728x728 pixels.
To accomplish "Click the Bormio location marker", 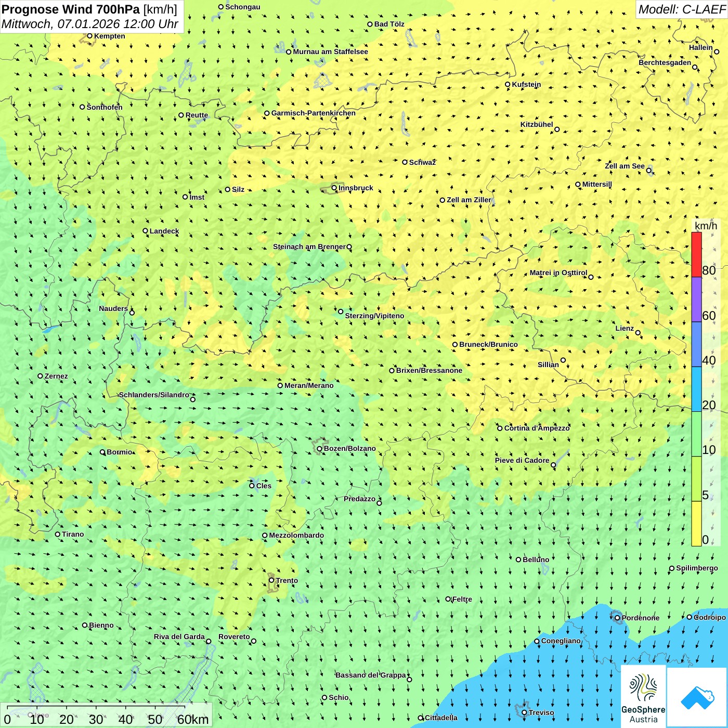I will click(x=102, y=452).
